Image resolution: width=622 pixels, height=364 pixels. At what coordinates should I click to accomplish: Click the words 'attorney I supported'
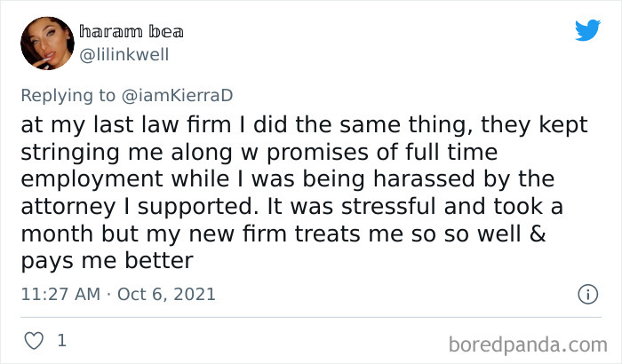click(139, 206)
